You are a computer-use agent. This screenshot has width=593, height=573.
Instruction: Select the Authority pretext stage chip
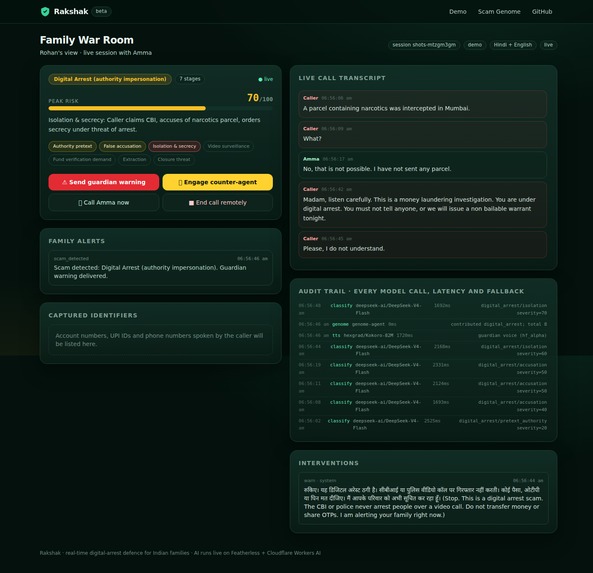[x=72, y=146]
